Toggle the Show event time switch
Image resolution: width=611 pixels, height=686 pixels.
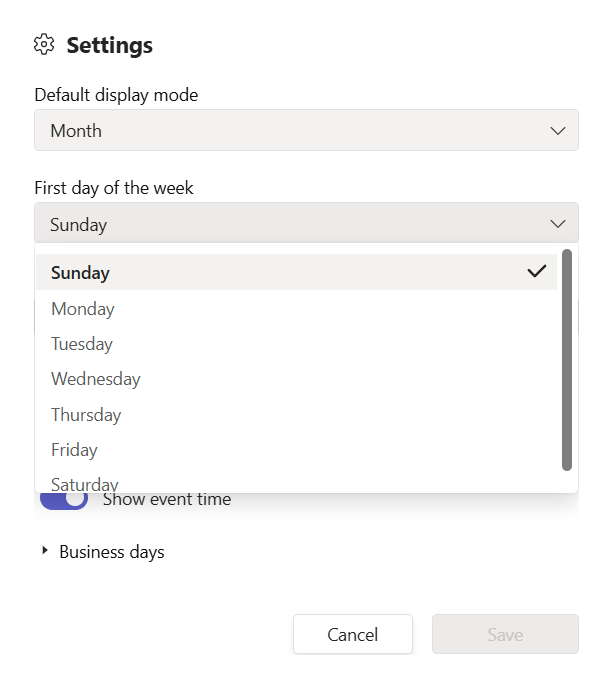pyautogui.click(x=64, y=498)
